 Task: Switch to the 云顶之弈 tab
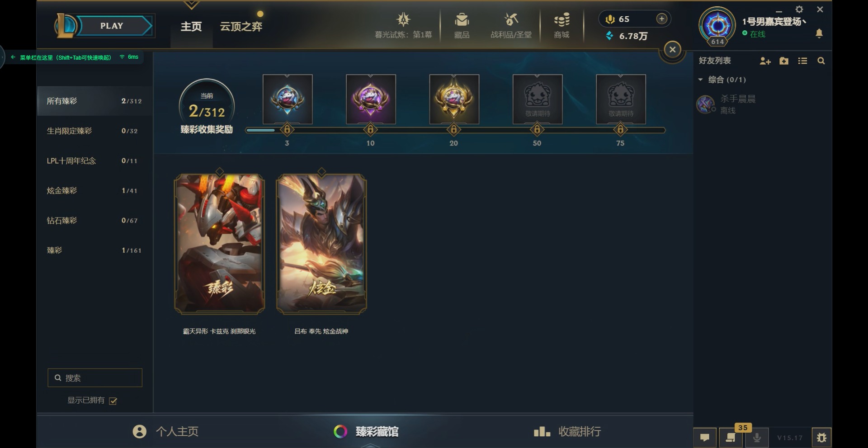tap(241, 26)
